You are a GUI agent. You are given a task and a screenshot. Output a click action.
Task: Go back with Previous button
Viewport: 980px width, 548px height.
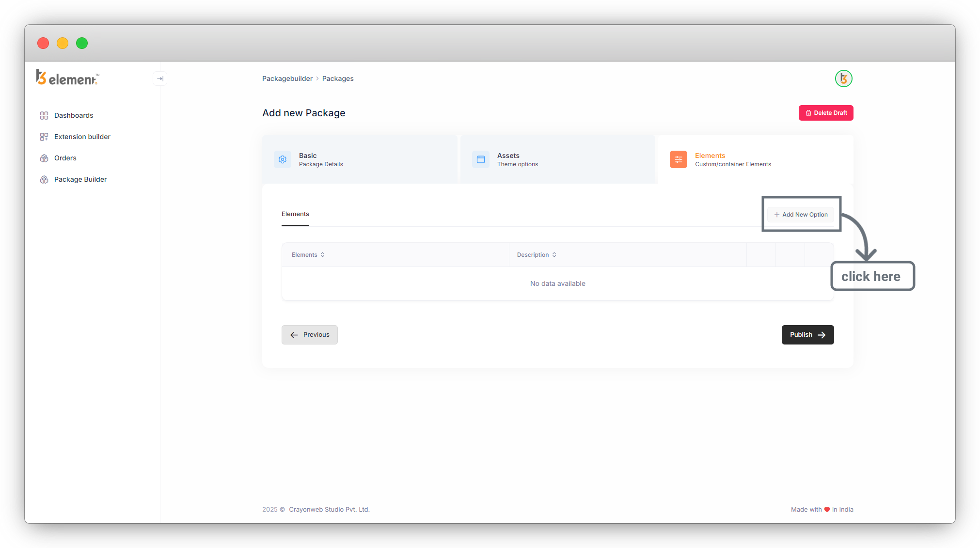(x=310, y=335)
